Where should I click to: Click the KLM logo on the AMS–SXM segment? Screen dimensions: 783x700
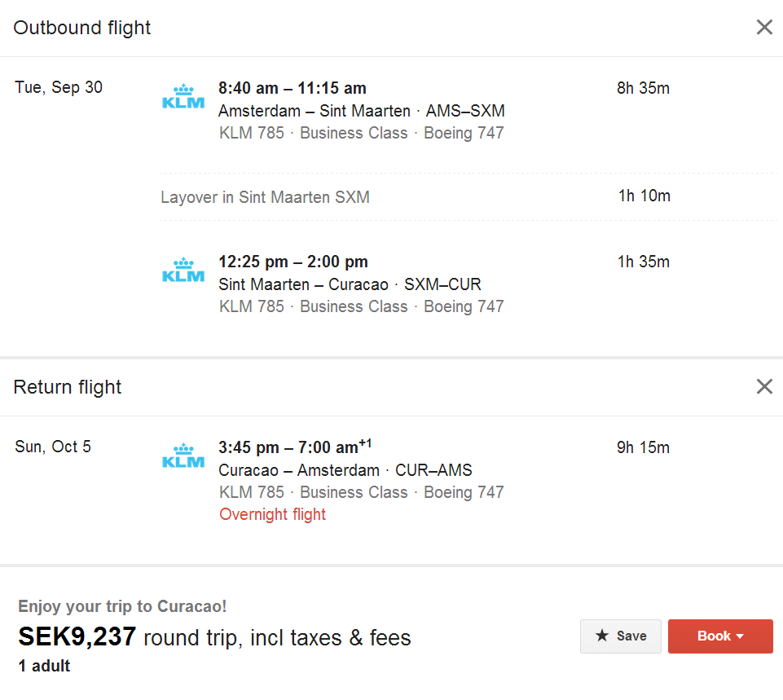tap(183, 95)
